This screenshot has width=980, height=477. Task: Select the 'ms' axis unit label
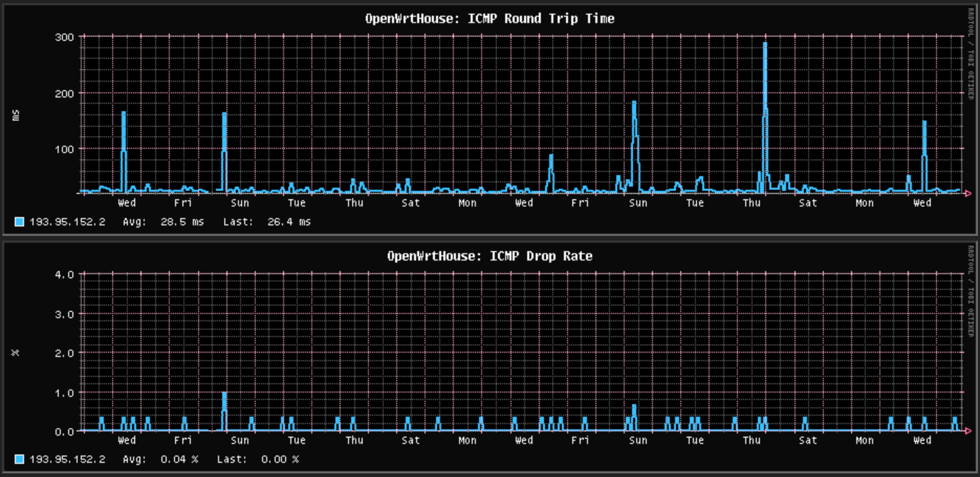click(16, 116)
